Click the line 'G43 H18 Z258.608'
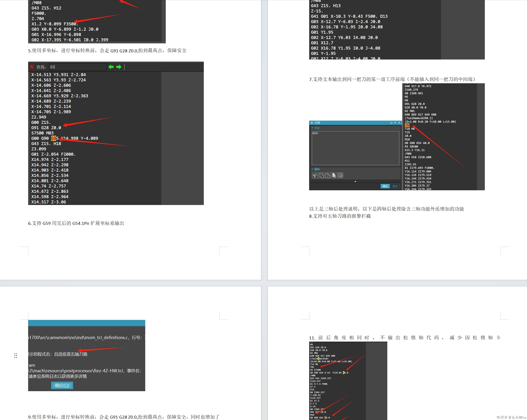527x420 pixels. coord(418,157)
